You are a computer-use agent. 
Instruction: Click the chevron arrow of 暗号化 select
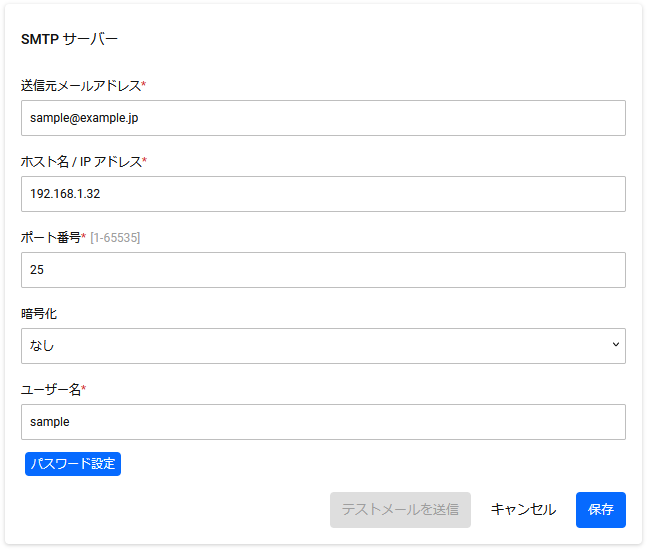(x=616, y=344)
